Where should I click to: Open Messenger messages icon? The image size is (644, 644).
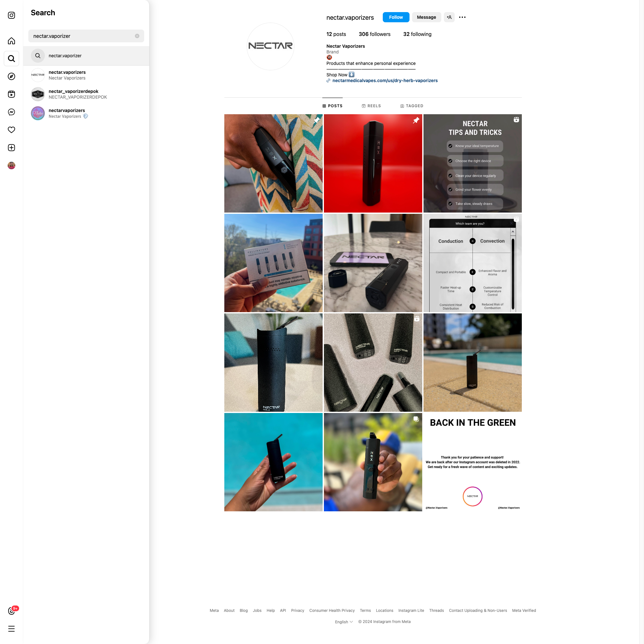pyautogui.click(x=11, y=112)
